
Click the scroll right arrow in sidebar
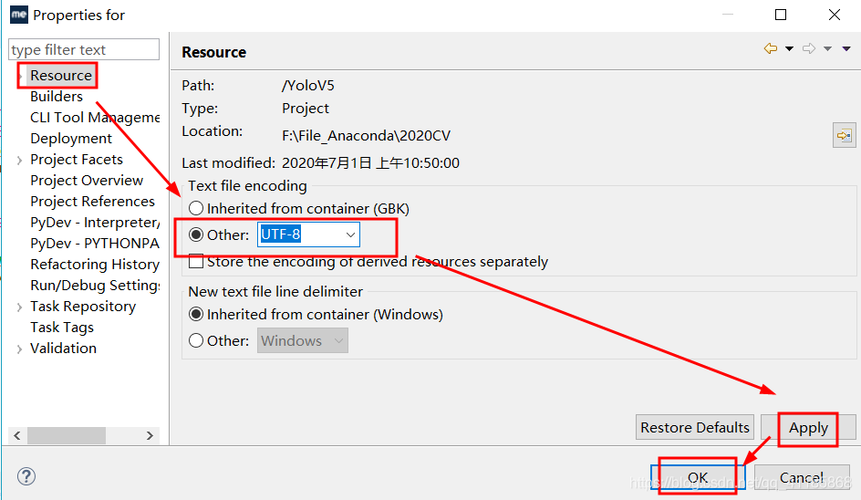pyautogui.click(x=150, y=436)
